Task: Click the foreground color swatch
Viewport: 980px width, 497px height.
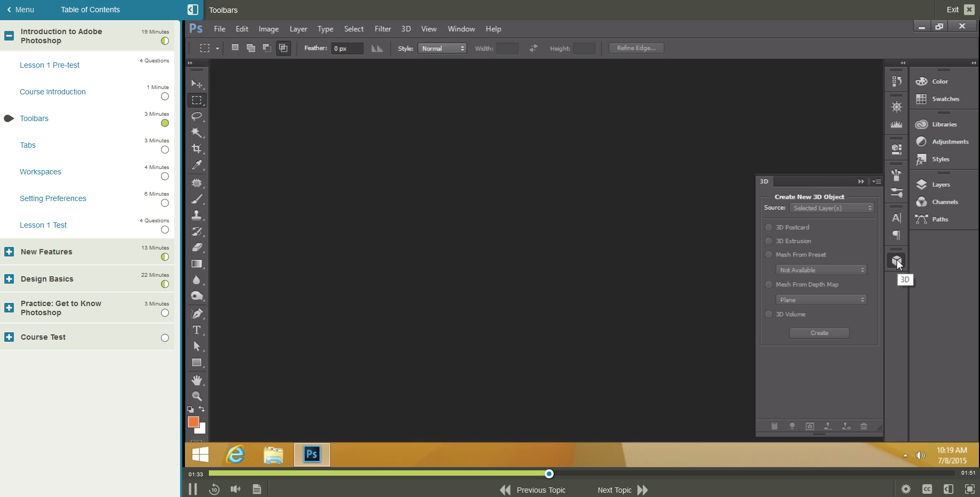Action: pyautogui.click(x=193, y=422)
